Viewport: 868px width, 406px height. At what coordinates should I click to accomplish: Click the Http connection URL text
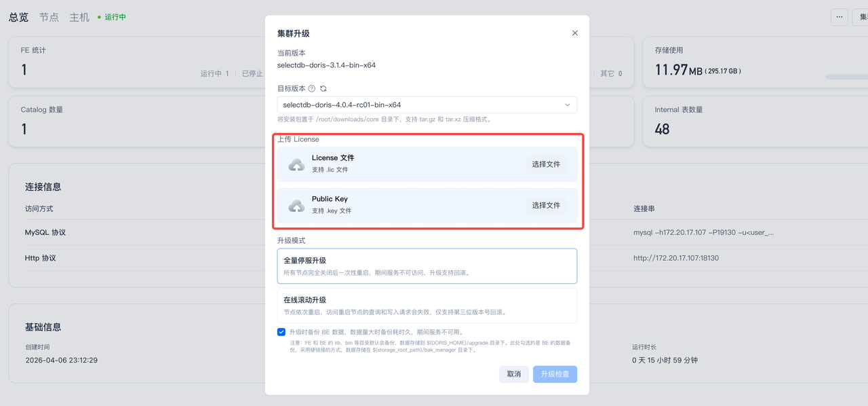pos(676,258)
